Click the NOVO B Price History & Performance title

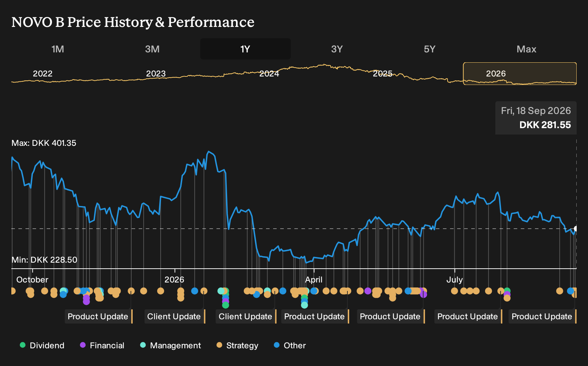[x=133, y=22]
